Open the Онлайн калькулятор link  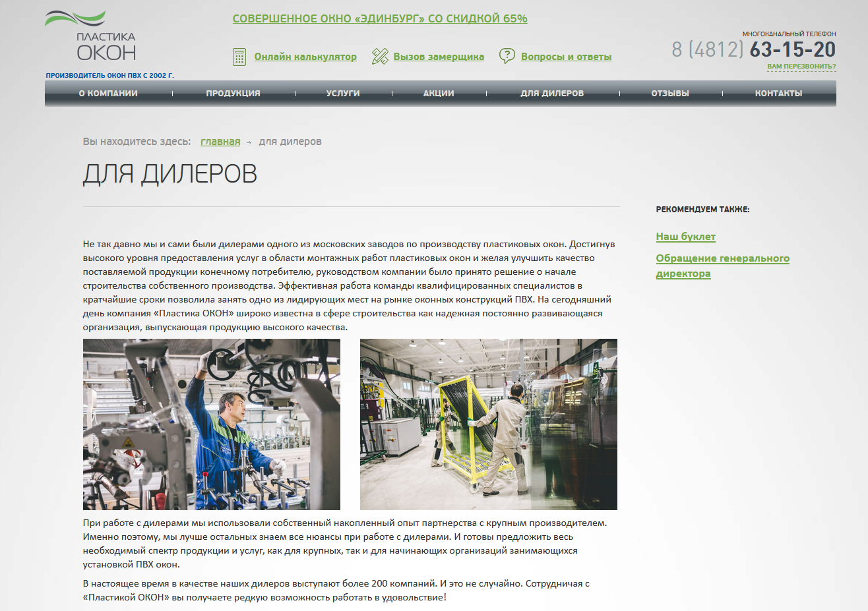tap(305, 57)
